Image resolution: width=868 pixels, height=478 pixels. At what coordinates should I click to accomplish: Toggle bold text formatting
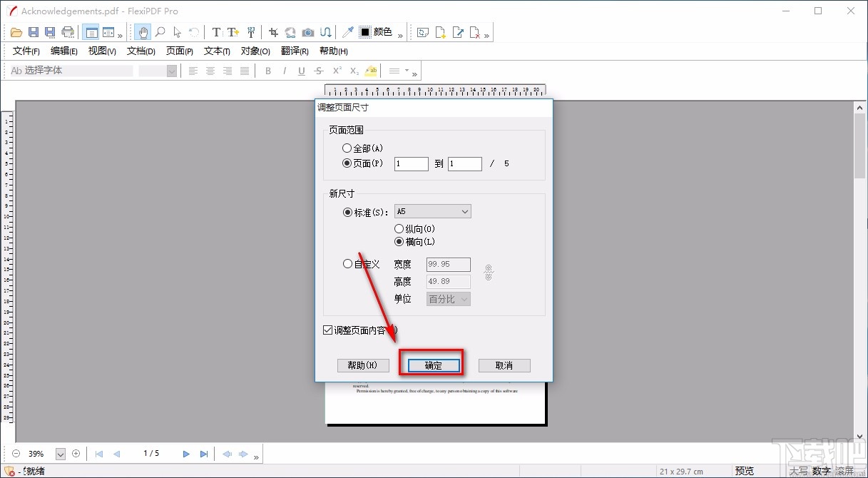268,71
